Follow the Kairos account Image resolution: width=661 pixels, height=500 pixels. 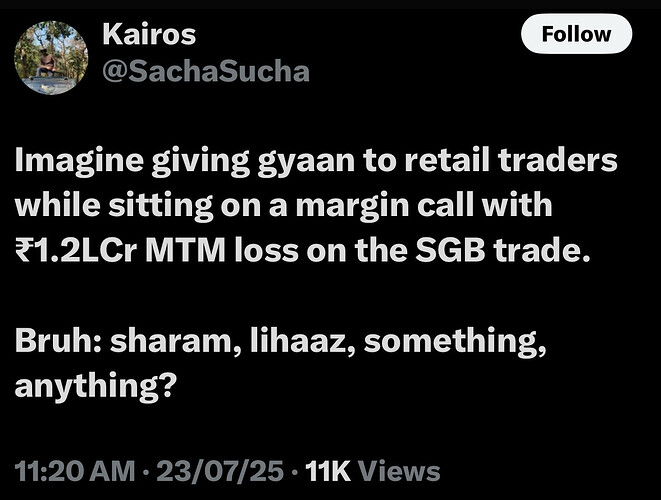click(576, 34)
